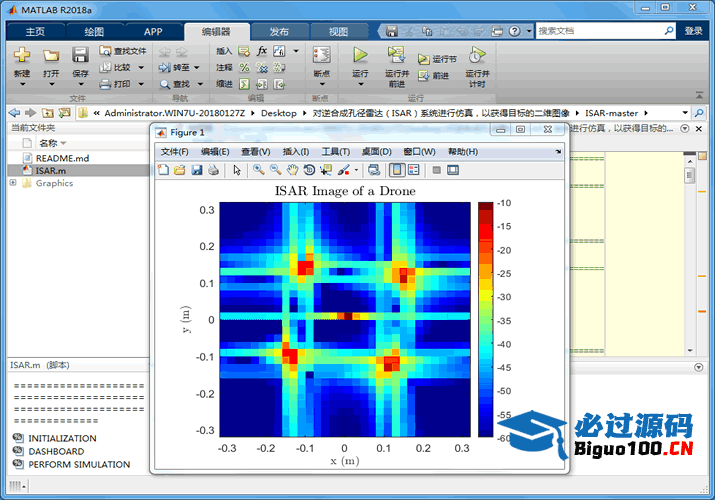Image resolution: width=715 pixels, height=500 pixels.
Task: Click Desktop in the folder path
Action: click(278, 113)
